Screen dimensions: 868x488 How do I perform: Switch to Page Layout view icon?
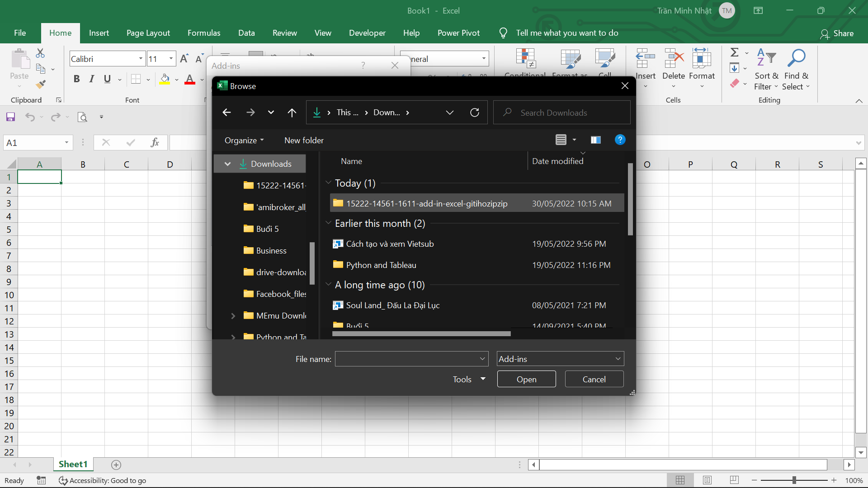coord(708,480)
